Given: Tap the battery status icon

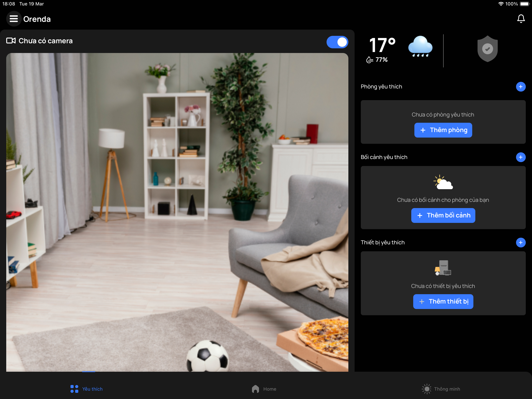Looking at the screenshot, I should (x=525, y=4).
